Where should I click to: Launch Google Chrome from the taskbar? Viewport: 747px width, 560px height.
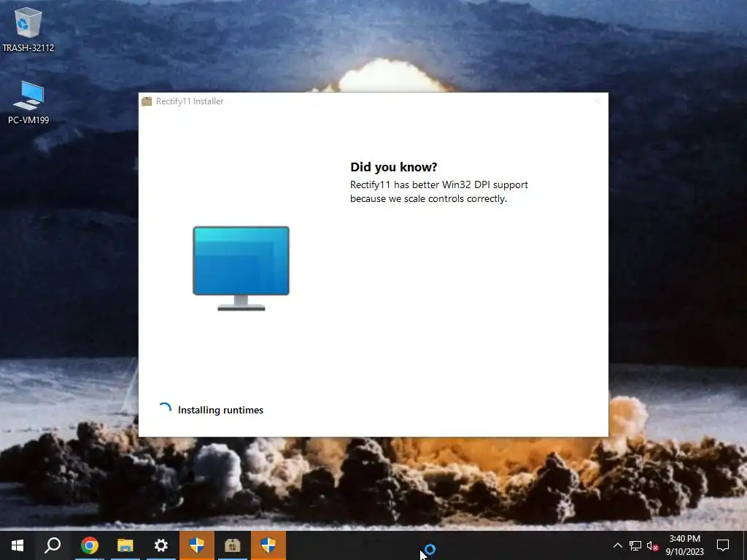pos(89,545)
